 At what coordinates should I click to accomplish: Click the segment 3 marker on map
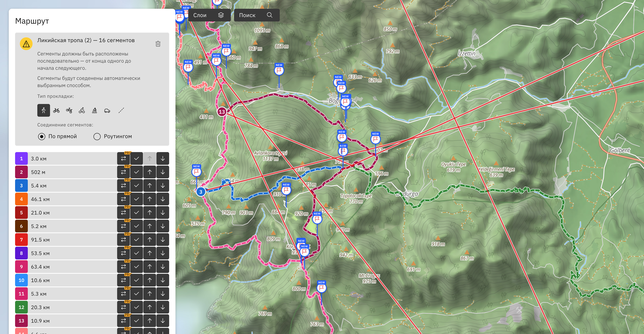(x=201, y=192)
